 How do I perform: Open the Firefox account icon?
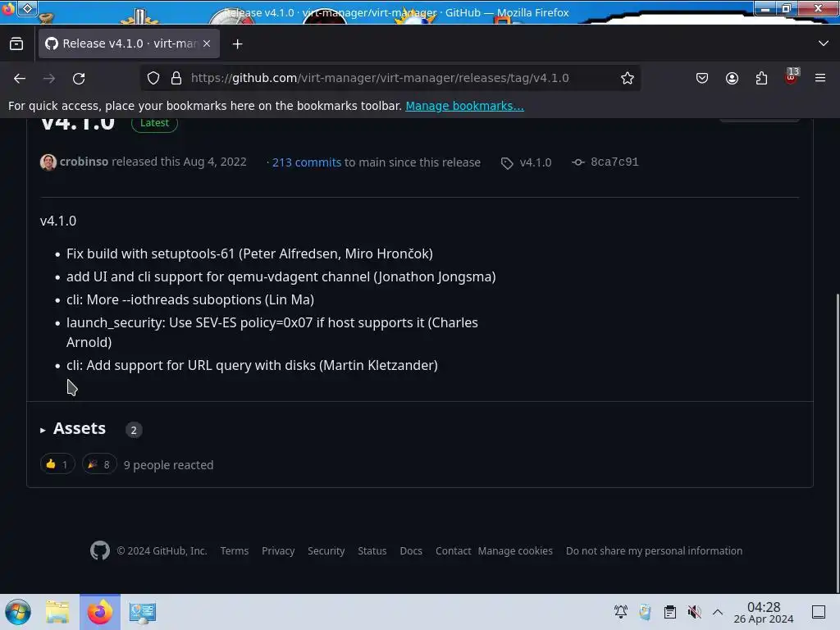coord(732,78)
